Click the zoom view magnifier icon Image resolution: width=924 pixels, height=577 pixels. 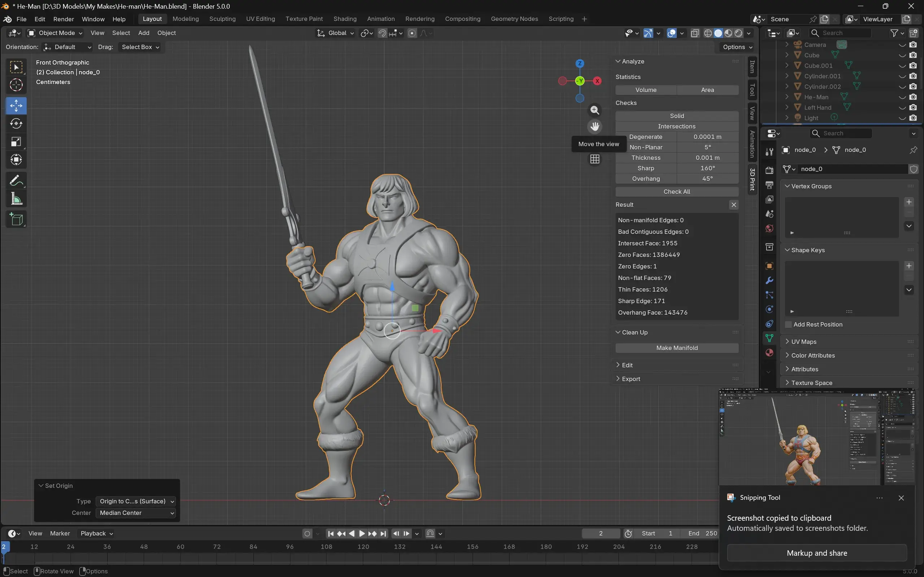(594, 110)
